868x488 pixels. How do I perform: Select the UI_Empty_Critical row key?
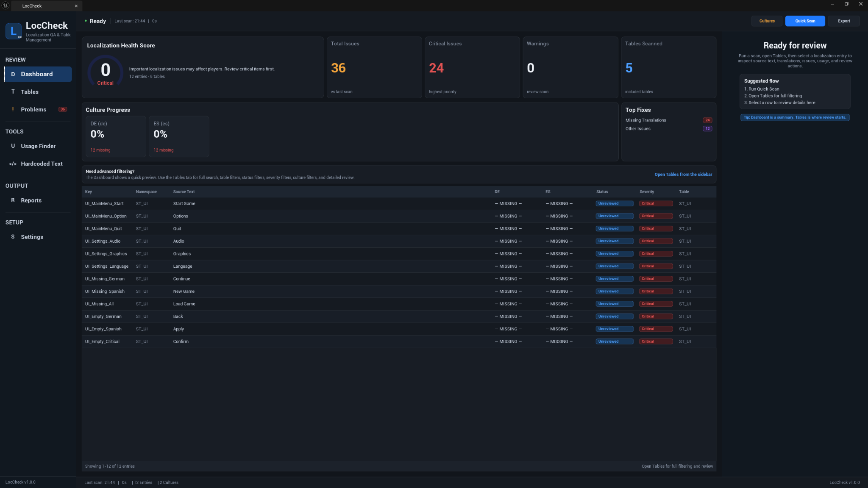click(x=102, y=341)
